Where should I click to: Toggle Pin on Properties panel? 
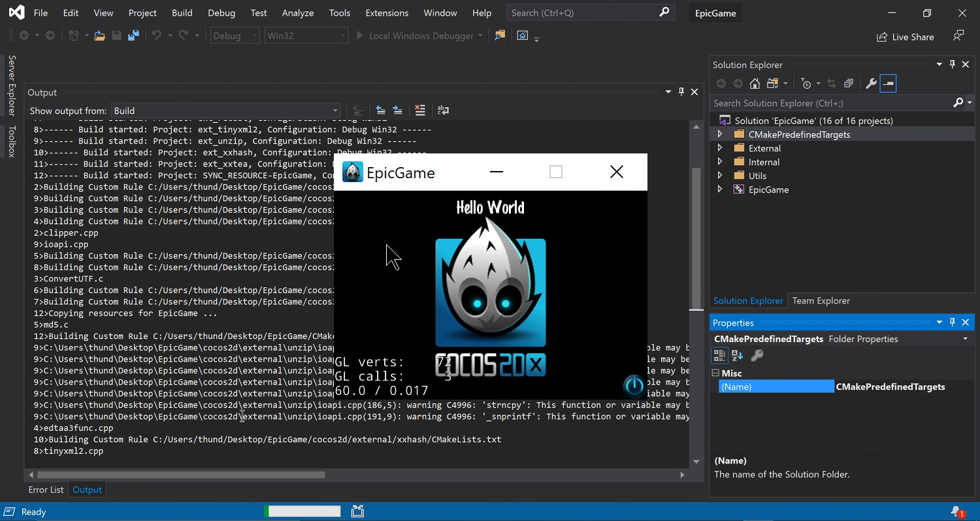click(x=953, y=323)
